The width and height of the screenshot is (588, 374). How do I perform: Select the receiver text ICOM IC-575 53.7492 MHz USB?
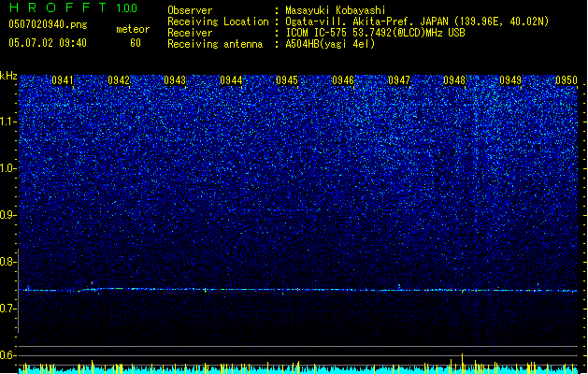point(375,33)
